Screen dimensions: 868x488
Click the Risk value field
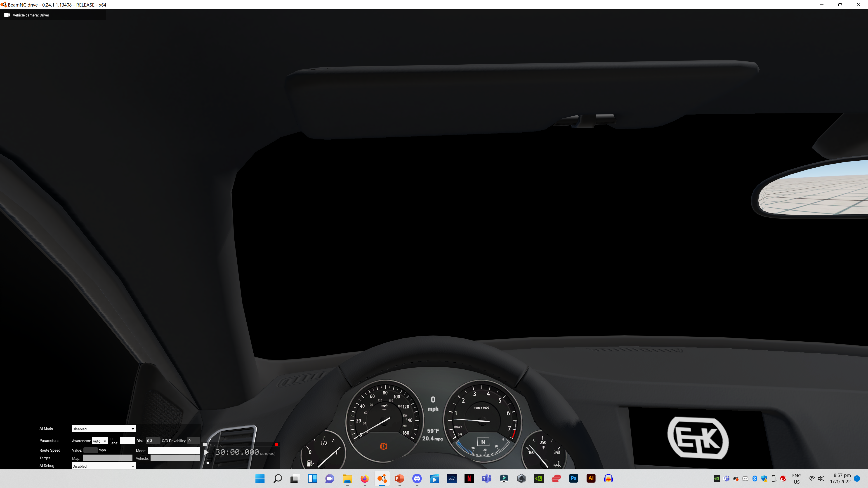(153, 441)
